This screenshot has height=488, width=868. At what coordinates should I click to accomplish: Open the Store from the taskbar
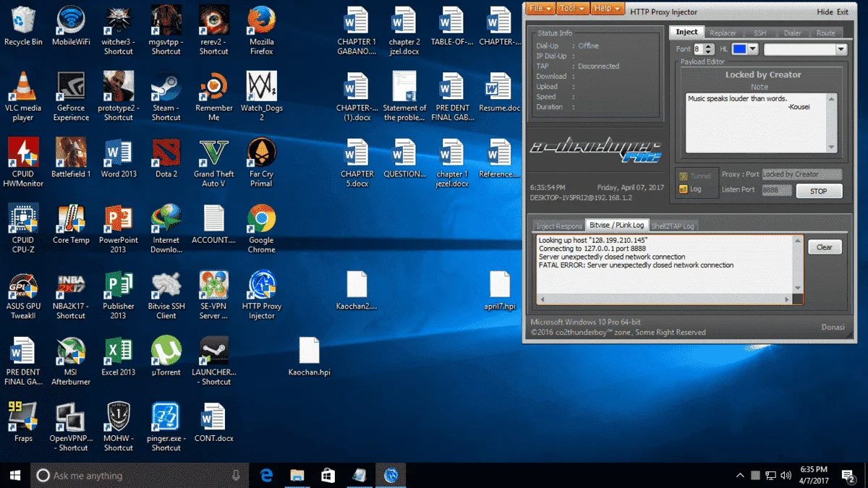(x=328, y=475)
